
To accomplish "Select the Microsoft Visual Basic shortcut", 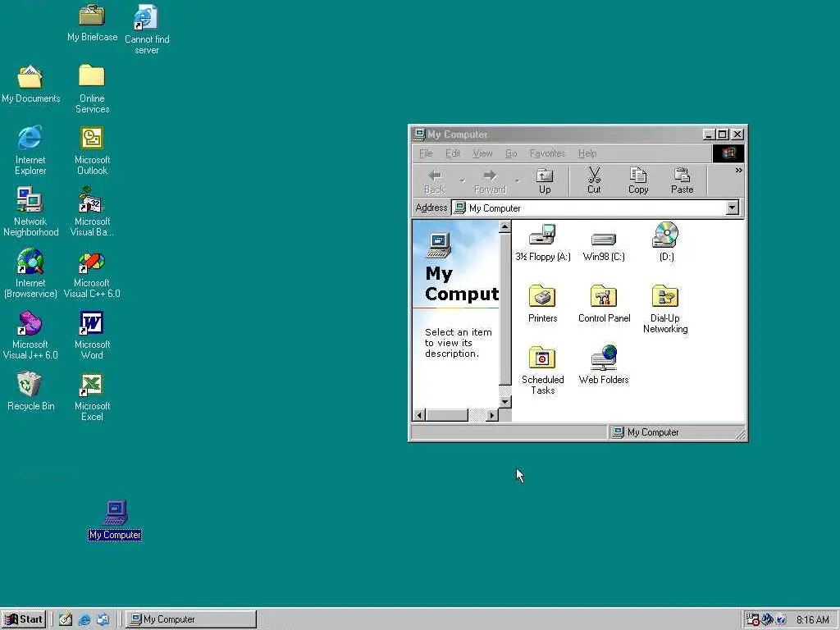I will 92,212.
